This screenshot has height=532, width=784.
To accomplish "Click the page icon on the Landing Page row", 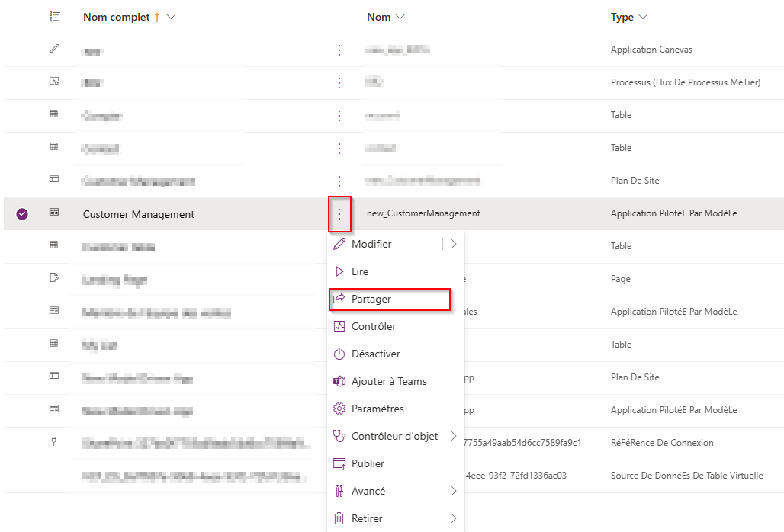I will coord(53,278).
